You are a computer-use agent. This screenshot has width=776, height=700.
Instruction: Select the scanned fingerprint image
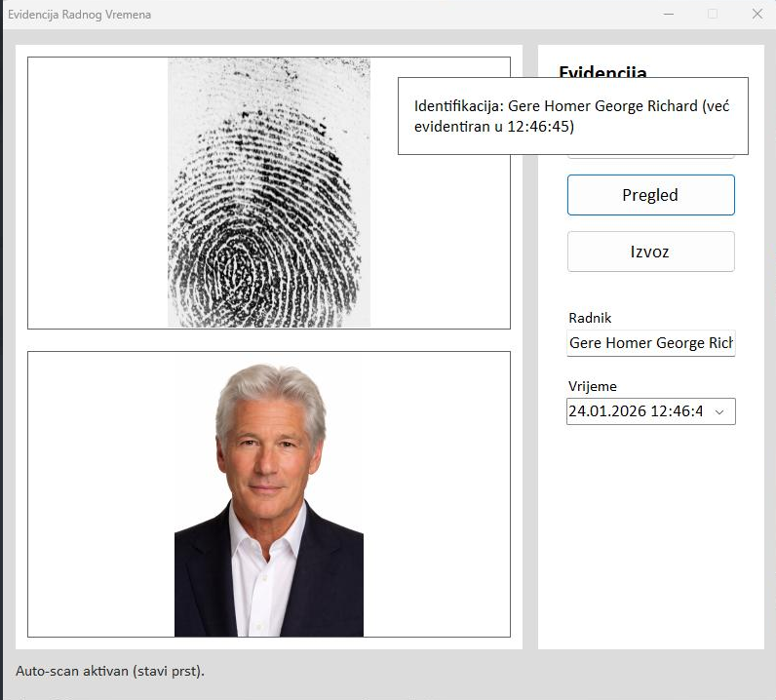268,193
